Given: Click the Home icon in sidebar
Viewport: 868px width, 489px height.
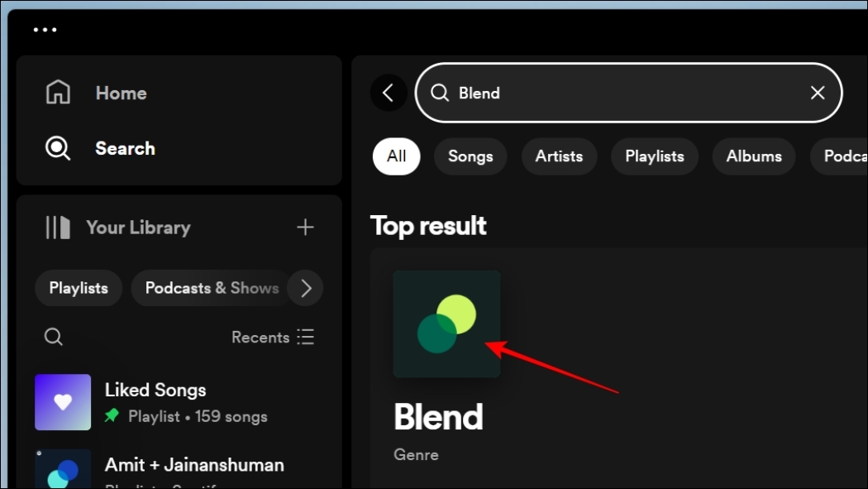Looking at the screenshot, I should (58, 92).
